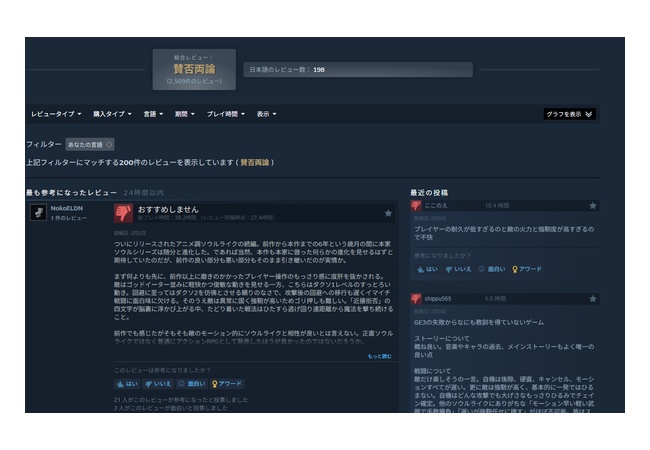The width and height of the screenshot is (650, 450).
Task: Open the レビュータイプ dropdown
Action: [56, 114]
